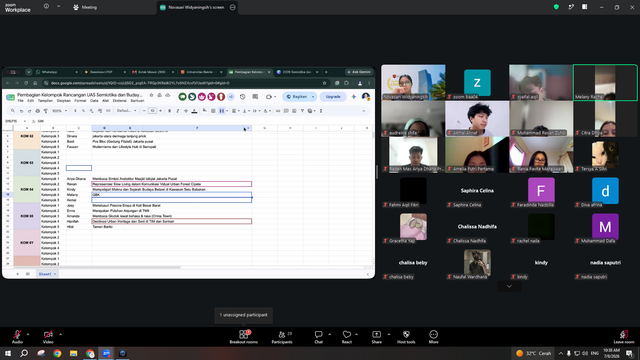Open version history clock icon in Sheets
Image resolution: width=640 pixels, height=360 pixels.
242,97
